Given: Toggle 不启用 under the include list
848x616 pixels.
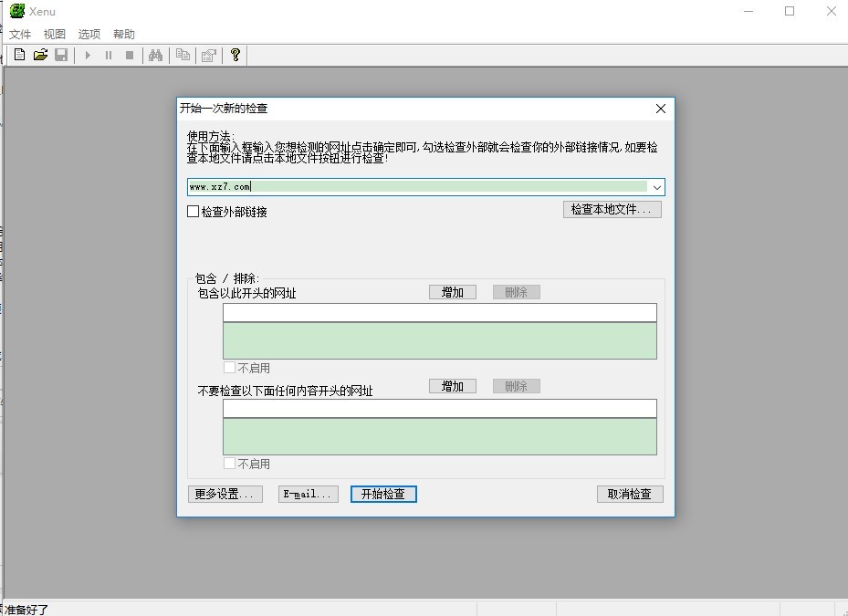Looking at the screenshot, I should pyautogui.click(x=229, y=367).
